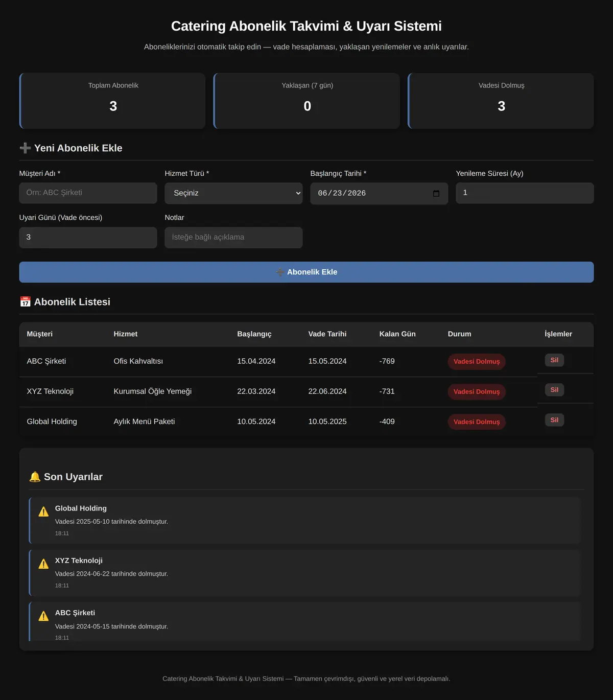Click the bell icon beside Son Uyarılar
This screenshot has height=700, width=613.
35,477
